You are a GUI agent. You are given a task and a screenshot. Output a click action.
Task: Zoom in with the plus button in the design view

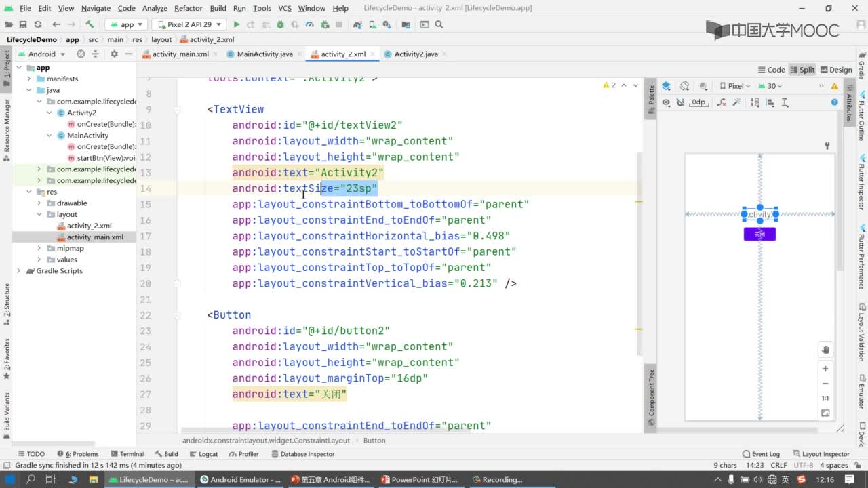tap(825, 369)
